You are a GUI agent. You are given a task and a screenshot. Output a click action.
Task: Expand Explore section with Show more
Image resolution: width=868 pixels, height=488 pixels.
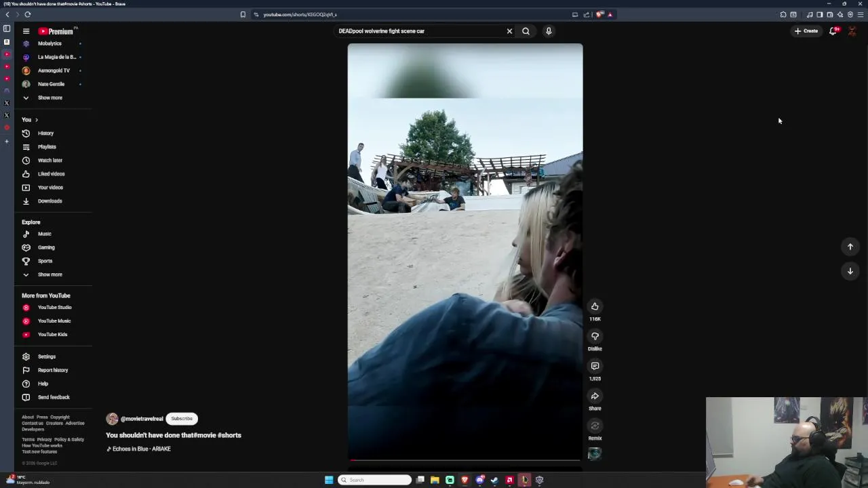pos(52,274)
